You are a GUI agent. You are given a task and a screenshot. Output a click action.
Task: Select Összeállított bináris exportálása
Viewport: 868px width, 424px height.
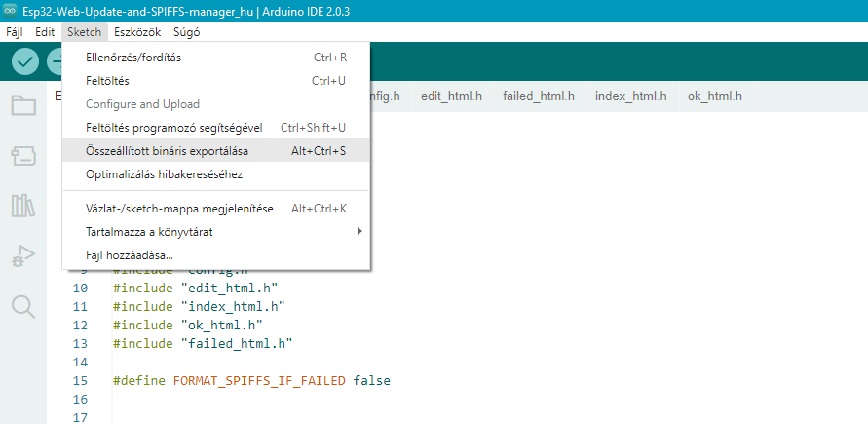(216, 150)
